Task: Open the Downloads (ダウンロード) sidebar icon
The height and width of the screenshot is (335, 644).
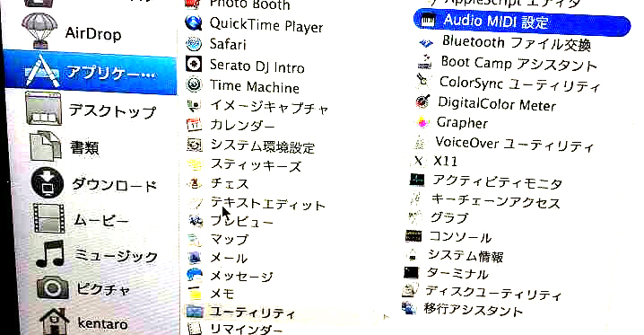Action: click(48, 183)
